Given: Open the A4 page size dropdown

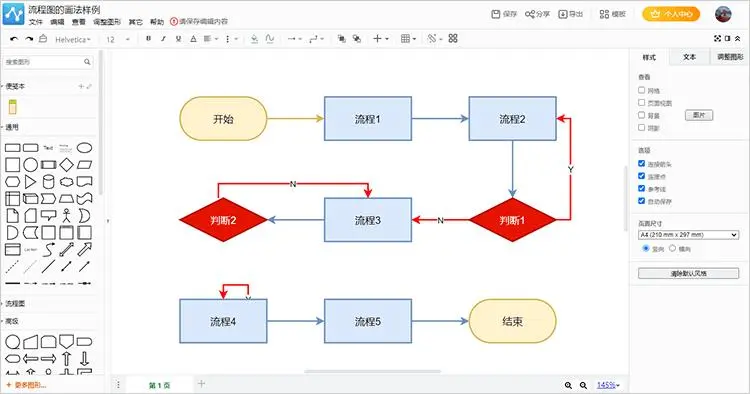Looking at the screenshot, I should click(x=688, y=235).
